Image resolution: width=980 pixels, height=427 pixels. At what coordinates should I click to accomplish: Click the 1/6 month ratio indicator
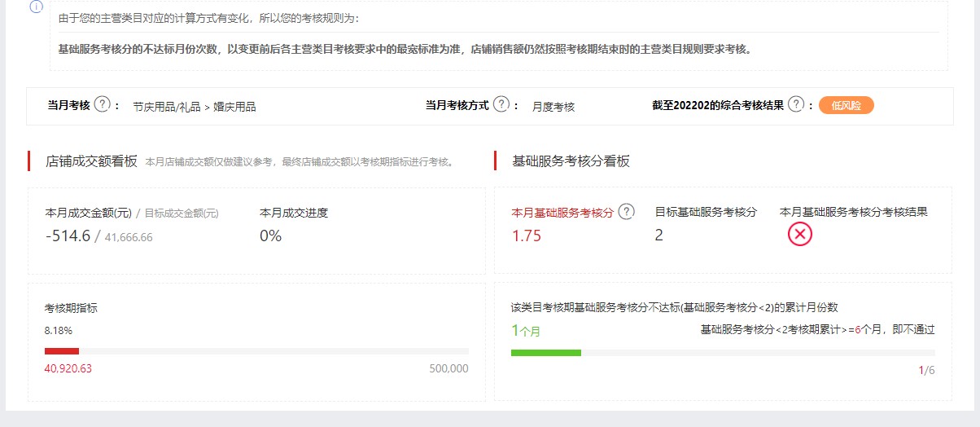pyautogui.click(x=926, y=370)
